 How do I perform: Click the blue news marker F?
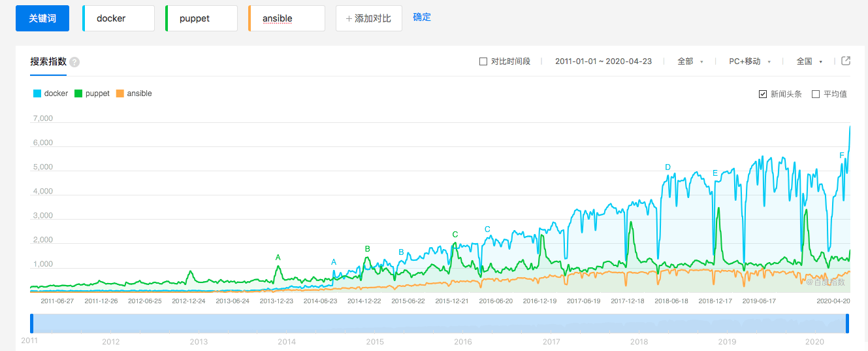(842, 156)
